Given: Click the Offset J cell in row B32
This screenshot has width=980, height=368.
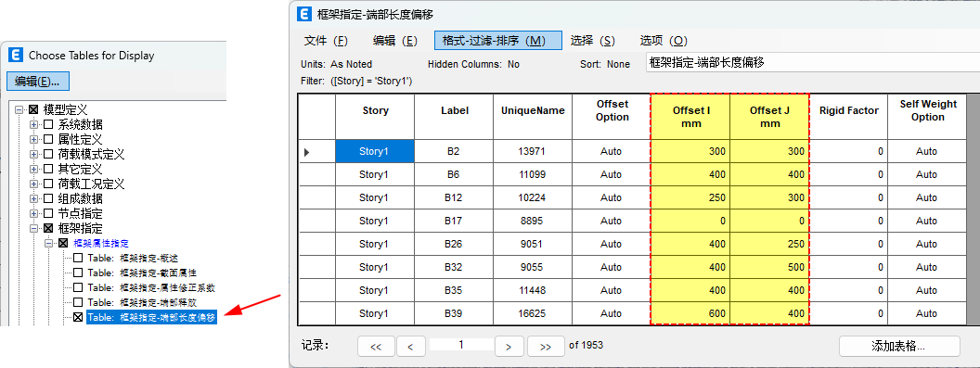Looking at the screenshot, I should point(769,267).
